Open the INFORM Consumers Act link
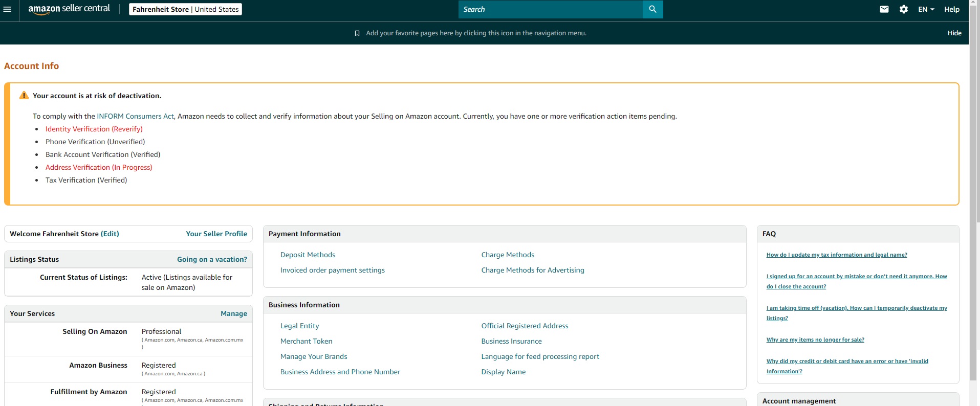The height and width of the screenshot is (406, 980). click(x=136, y=116)
